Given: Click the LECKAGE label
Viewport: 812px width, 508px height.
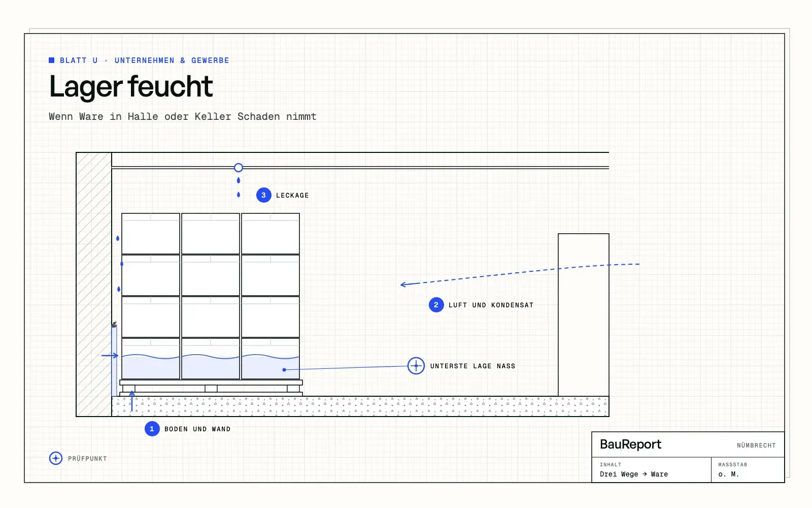Looking at the screenshot, I should click(x=292, y=196).
